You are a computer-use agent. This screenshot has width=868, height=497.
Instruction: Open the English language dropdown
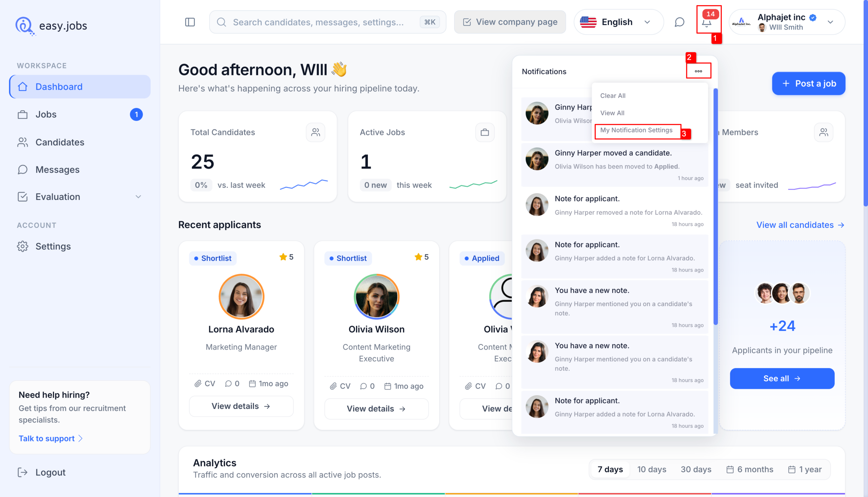(618, 22)
